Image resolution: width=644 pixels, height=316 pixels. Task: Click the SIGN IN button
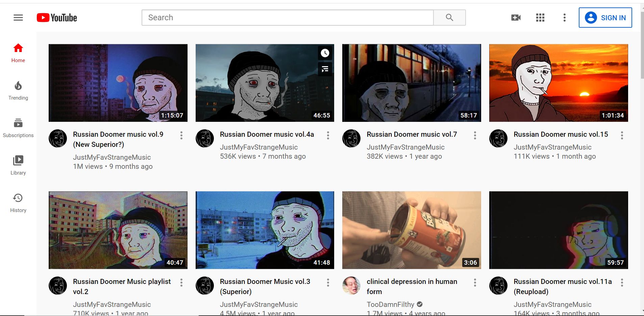pyautogui.click(x=605, y=17)
